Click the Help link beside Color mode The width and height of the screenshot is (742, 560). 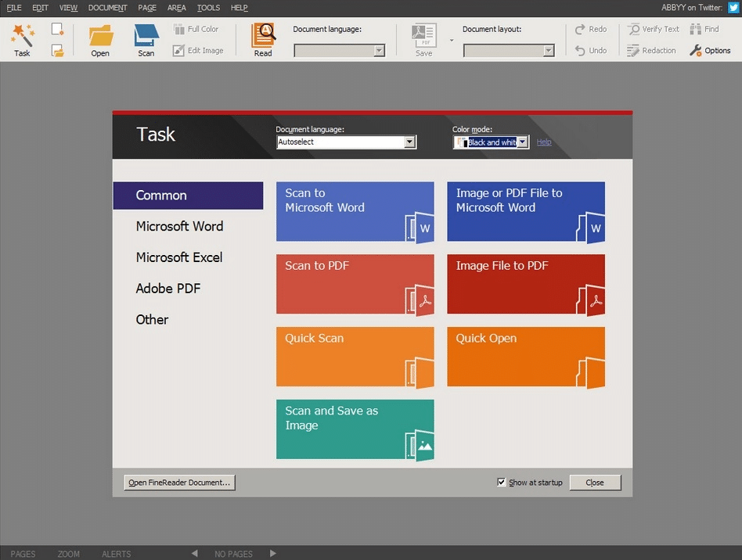tap(544, 142)
